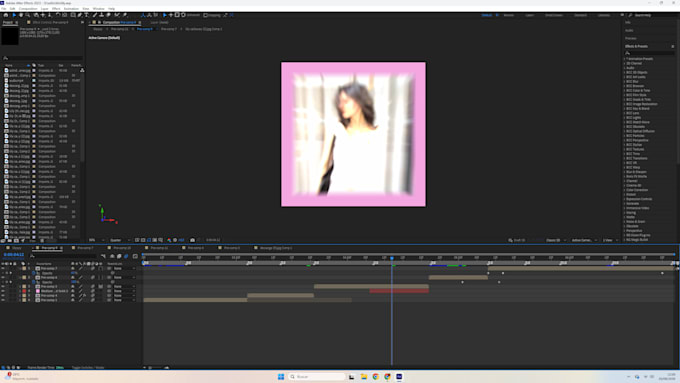Hide the Pre-comp 4 layer eye
The image size is (680, 383).
click(3, 295)
